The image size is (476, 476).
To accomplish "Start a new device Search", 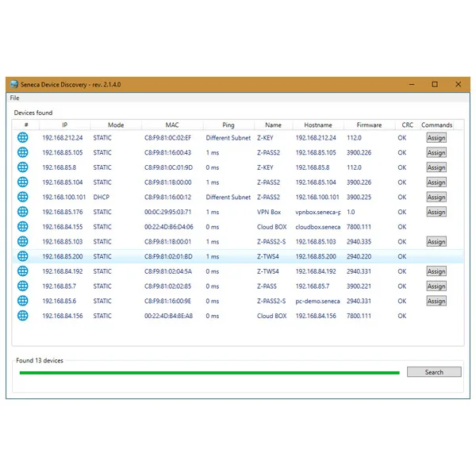I will click(434, 372).
